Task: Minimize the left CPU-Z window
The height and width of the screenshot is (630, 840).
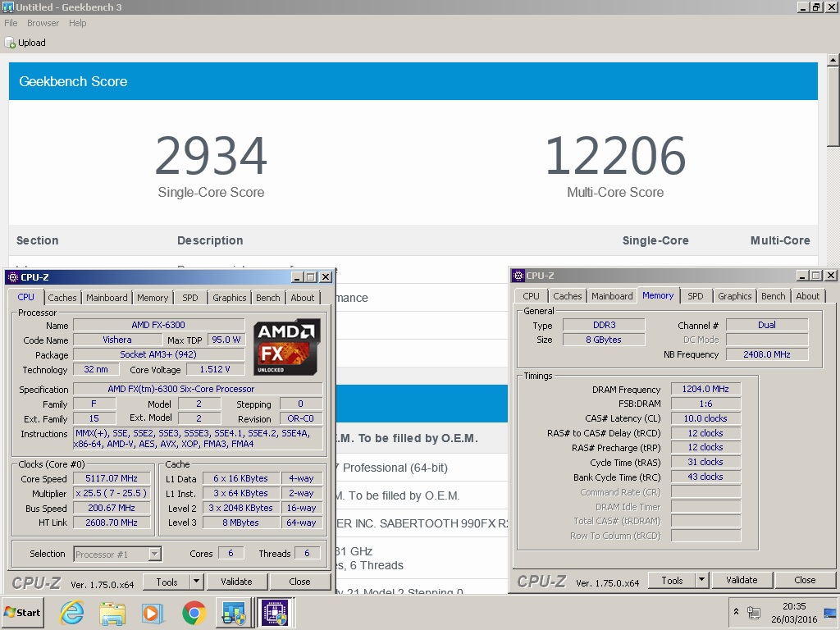Action: point(298,277)
